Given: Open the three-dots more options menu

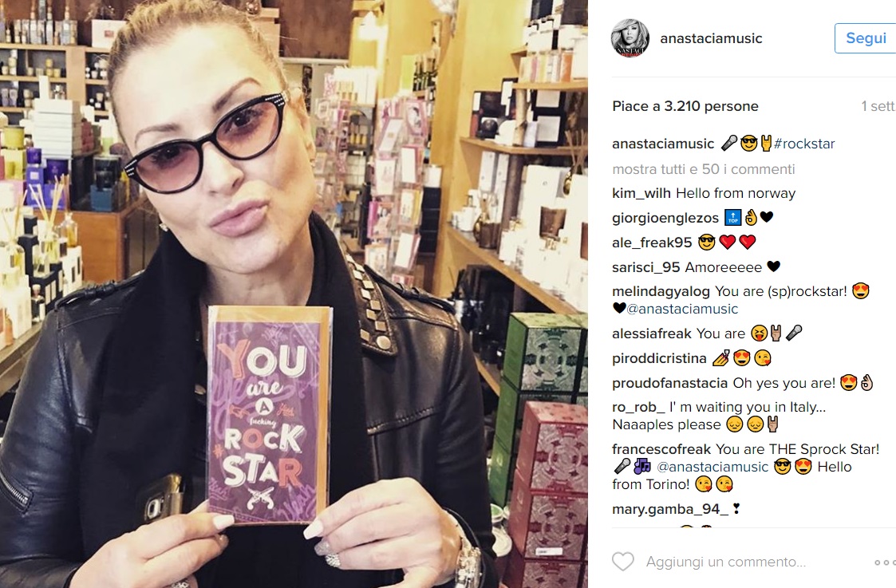Looking at the screenshot, I should point(885,562).
